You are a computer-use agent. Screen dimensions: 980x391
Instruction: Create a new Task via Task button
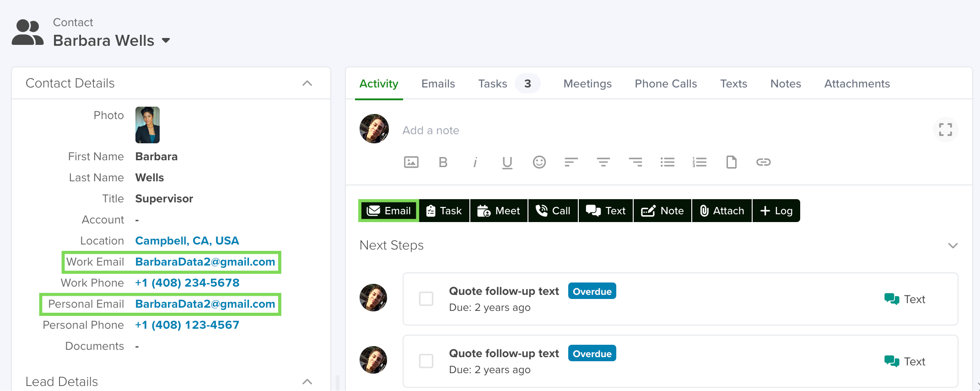coord(444,211)
